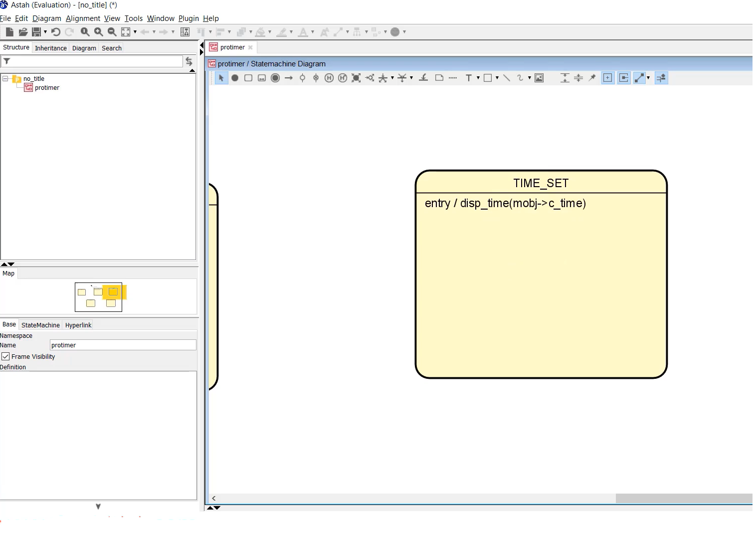Switch to the Inheritance tab

(x=51, y=48)
